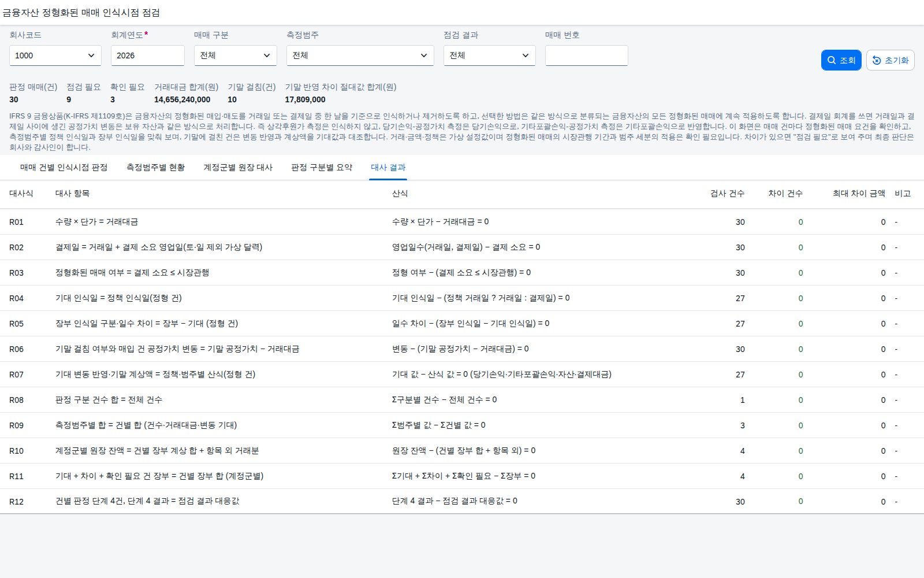Click 거래대금 합계 value 14,656,240,000
The height and width of the screenshot is (578, 924).
point(182,99)
